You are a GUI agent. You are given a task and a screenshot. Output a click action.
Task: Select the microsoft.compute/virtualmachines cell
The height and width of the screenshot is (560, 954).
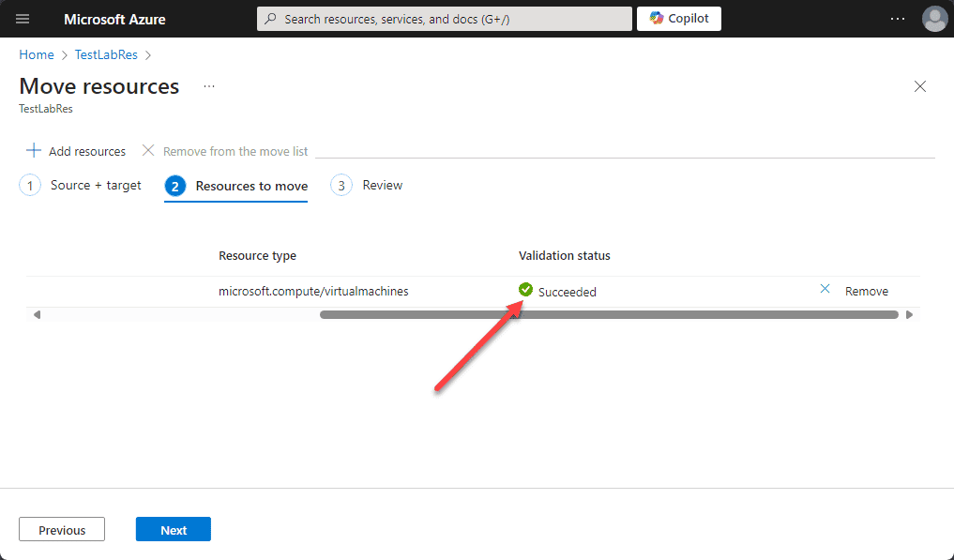(x=313, y=292)
